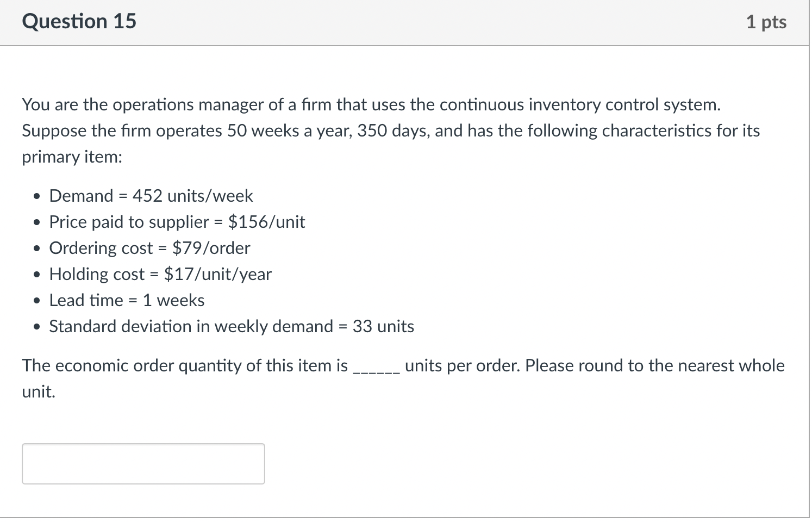Select the "$17/unit/year" value
This screenshot has width=812, height=522.
(x=217, y=274)
